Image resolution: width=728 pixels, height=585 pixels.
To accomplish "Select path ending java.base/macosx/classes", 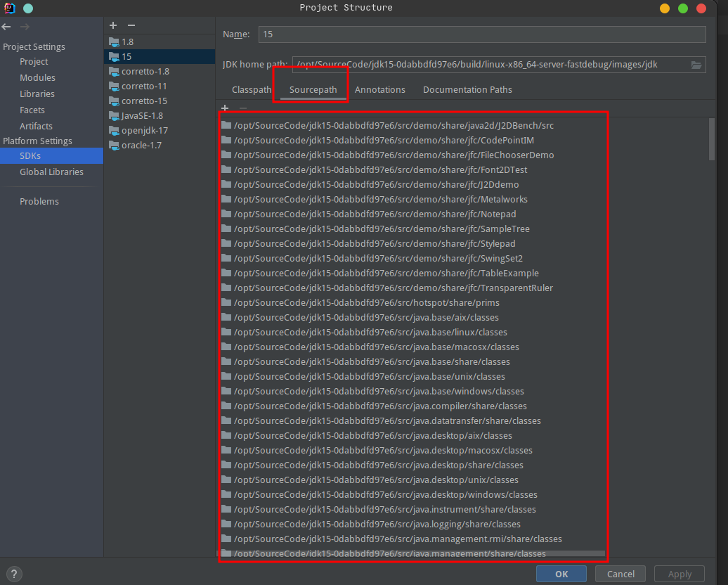I will click(376, 347).
